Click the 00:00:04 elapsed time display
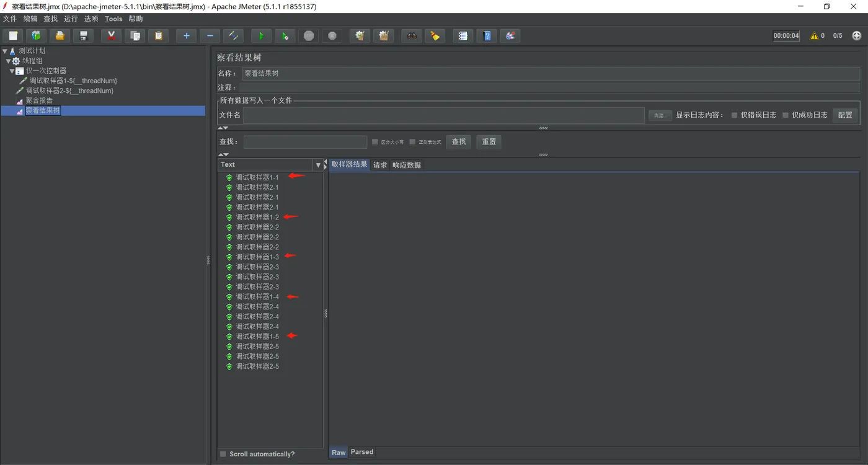The height and width of the screenshot is (465, 868). (786, 36)
